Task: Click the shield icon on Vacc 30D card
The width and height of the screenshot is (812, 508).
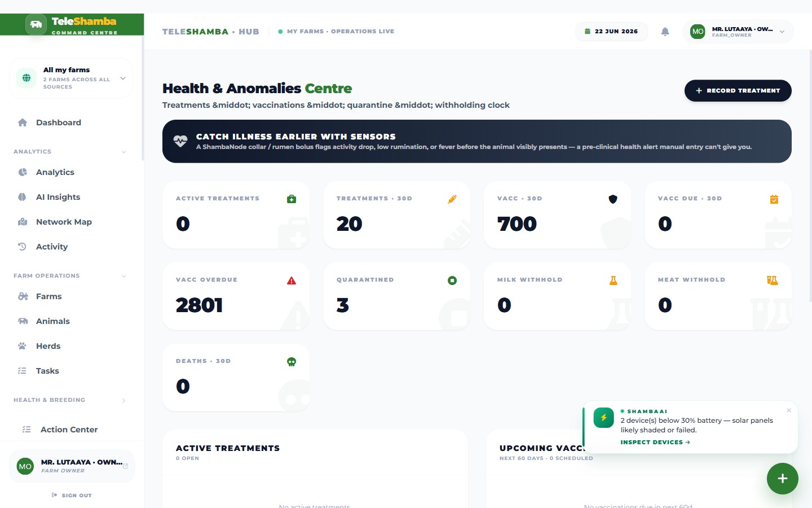Action: (613, 199)
